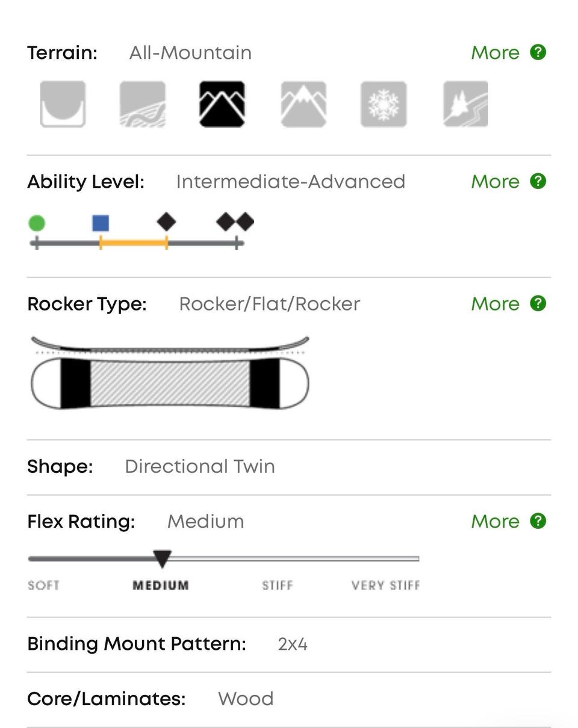578x728 pixels.
Task: Click the Very Stiff label on flex scale
Action: tap(385, 585)
